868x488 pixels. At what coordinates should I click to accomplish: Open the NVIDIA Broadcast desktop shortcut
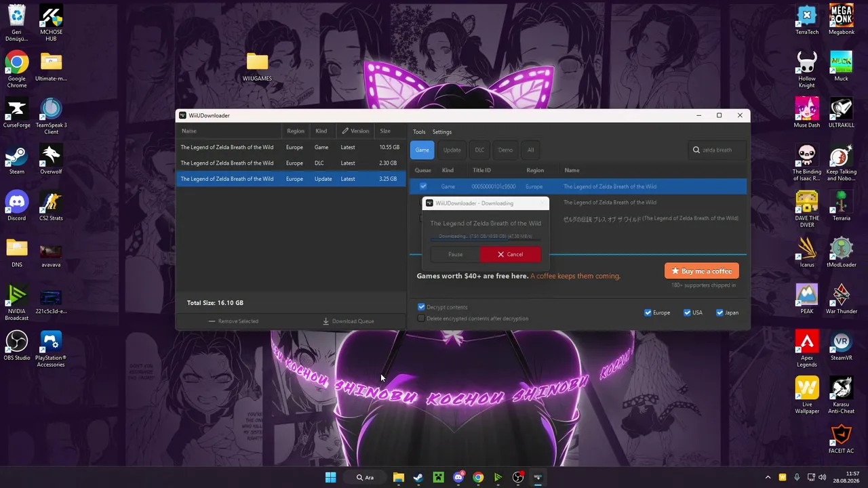[x=17, y=304]
